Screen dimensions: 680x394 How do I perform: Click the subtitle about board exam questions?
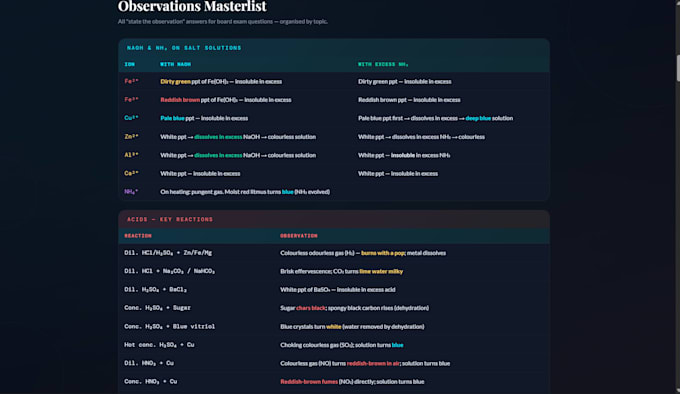[222, 21]
